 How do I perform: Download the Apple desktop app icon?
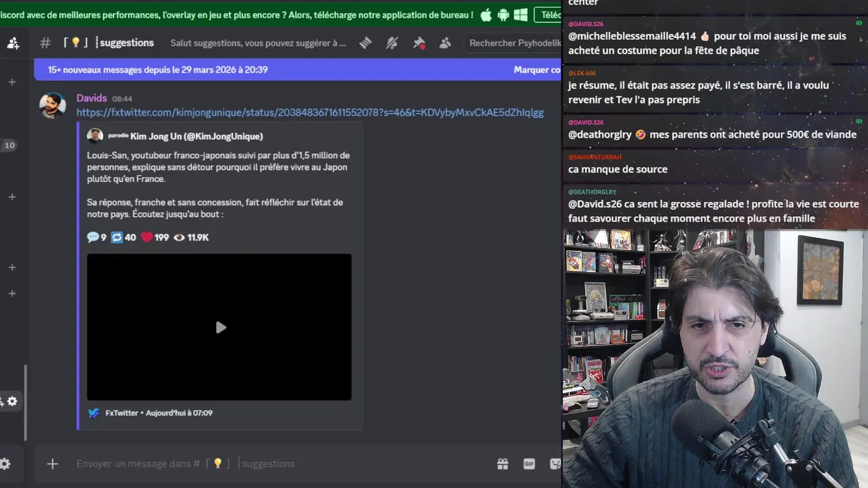point(486,15)
